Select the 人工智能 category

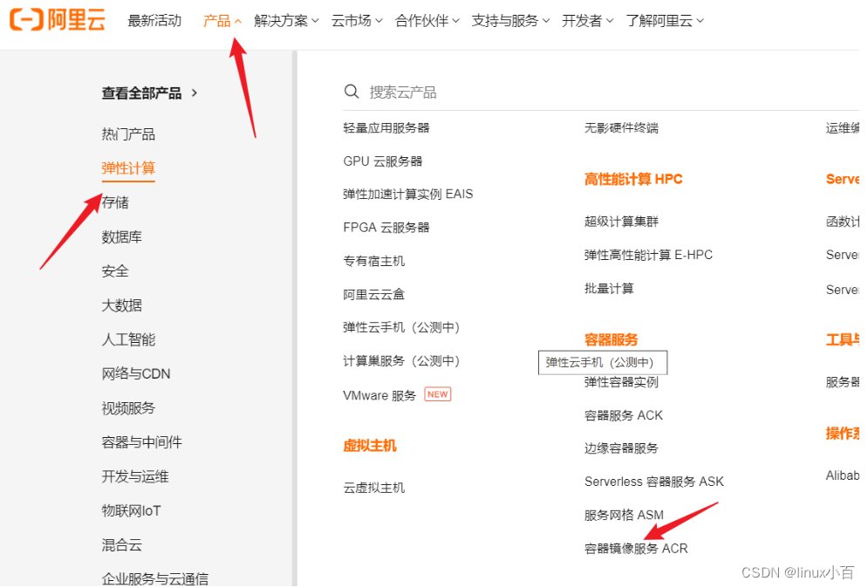tap(128, 339)
